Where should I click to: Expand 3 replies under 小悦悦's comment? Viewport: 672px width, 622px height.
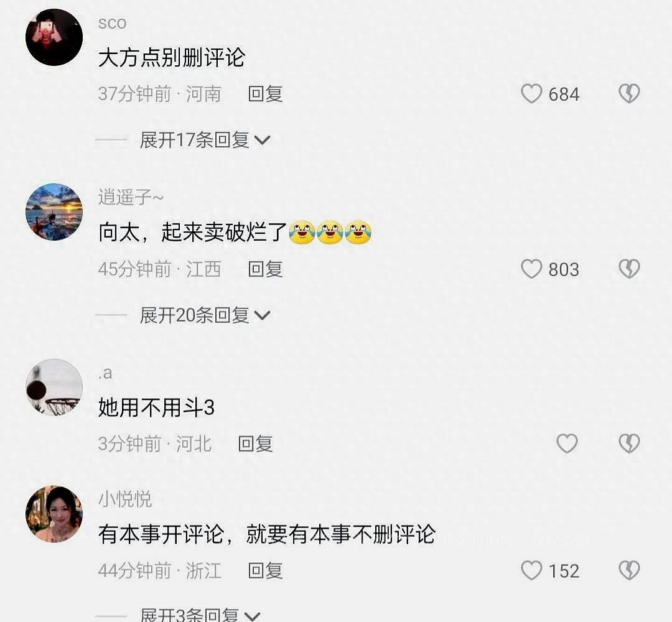(200, 615)
